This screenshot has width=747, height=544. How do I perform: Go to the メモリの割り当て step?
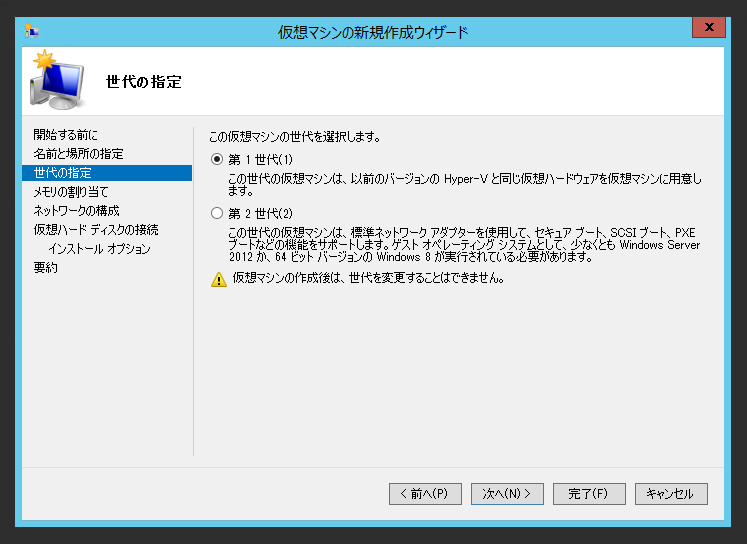coord(71,192)
